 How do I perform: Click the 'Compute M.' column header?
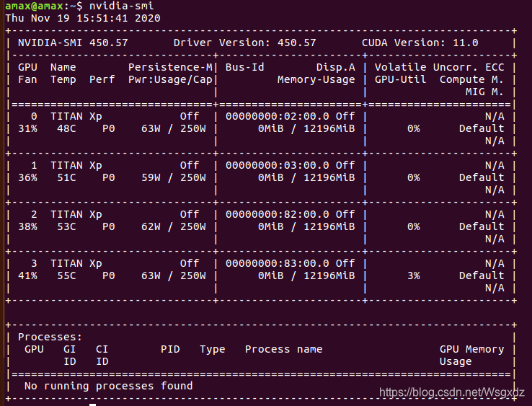471,79
